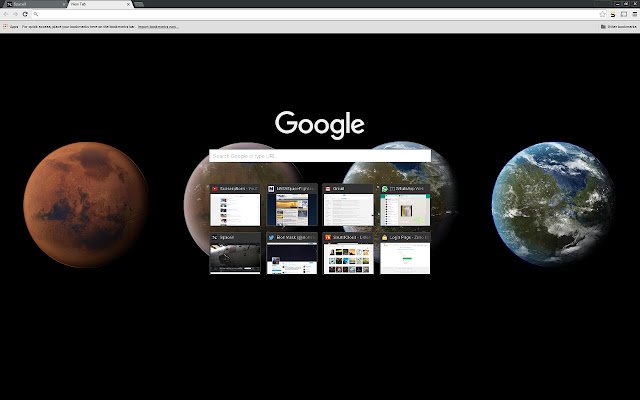This screenshot has height=400, width=640.
Task: Click the magnifier icon in address bar
Action: click(x=36, y=14)
